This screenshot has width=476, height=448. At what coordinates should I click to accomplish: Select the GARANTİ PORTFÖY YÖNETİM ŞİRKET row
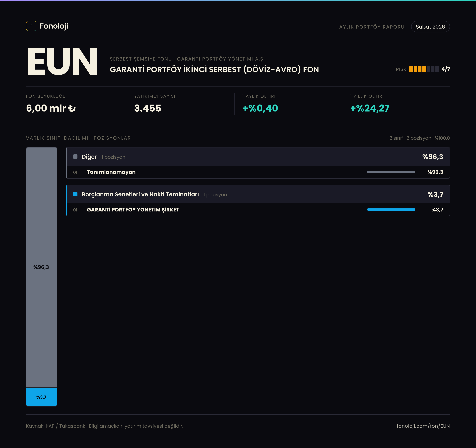(x=258, y=210)
